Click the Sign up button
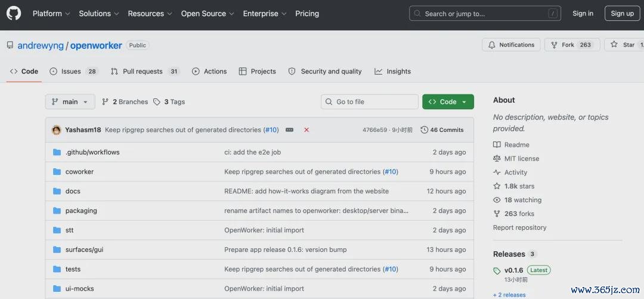 point(622,14)
